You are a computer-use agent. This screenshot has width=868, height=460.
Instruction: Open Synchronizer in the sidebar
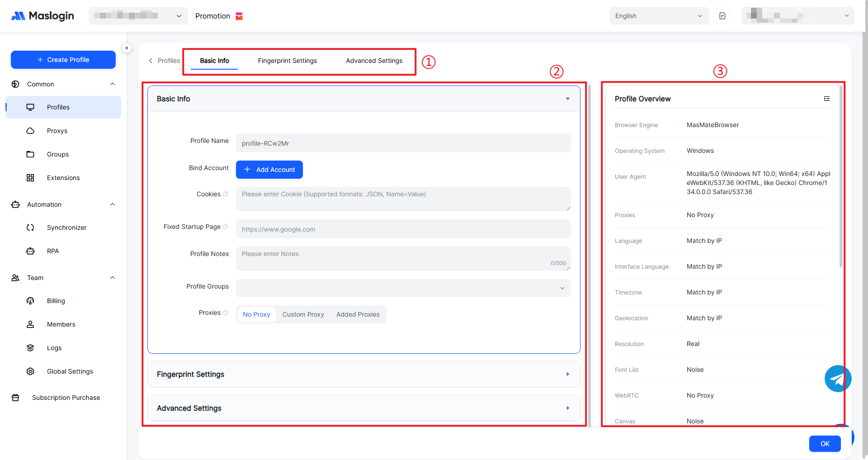pos(66,228)
